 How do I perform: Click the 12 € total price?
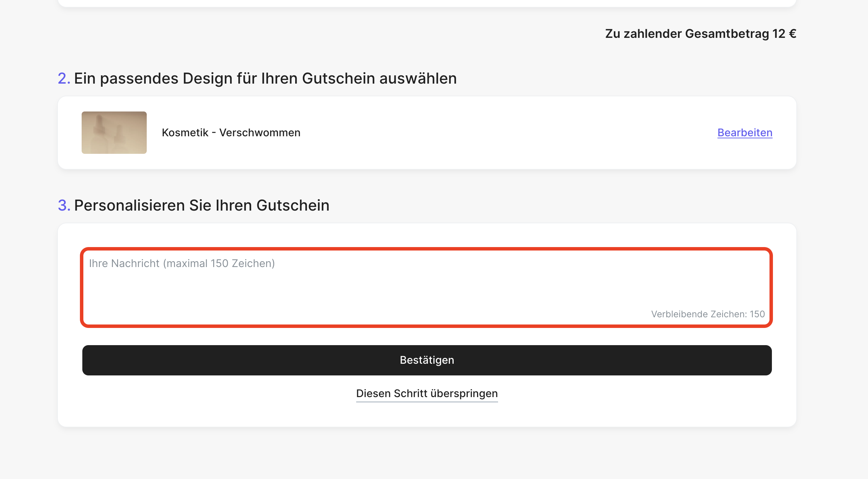click(x=784, y=34)
